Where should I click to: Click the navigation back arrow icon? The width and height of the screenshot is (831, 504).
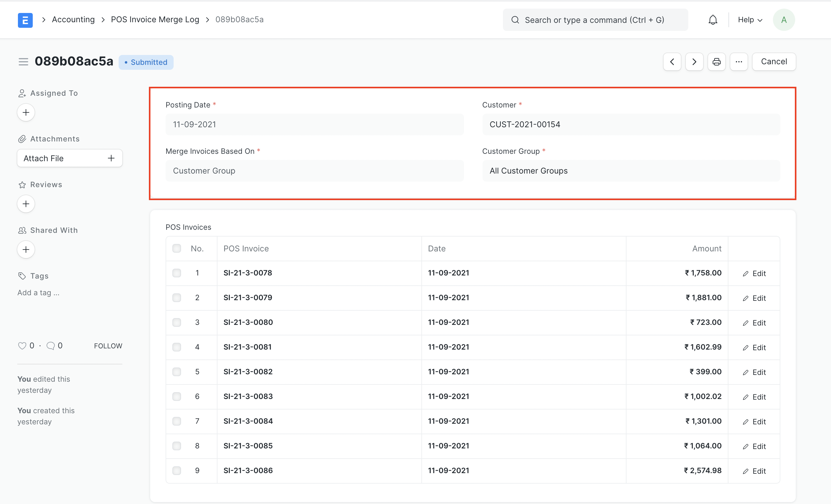coord(671,61)
